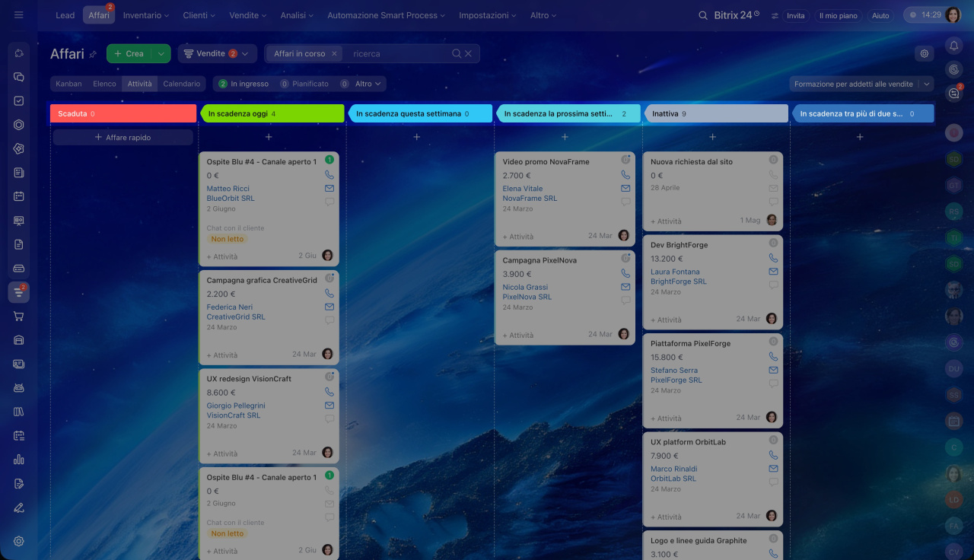Screen dimensions: 974x560
Task: Add a deal in the Inattiva column
Action: pos(712,137)
